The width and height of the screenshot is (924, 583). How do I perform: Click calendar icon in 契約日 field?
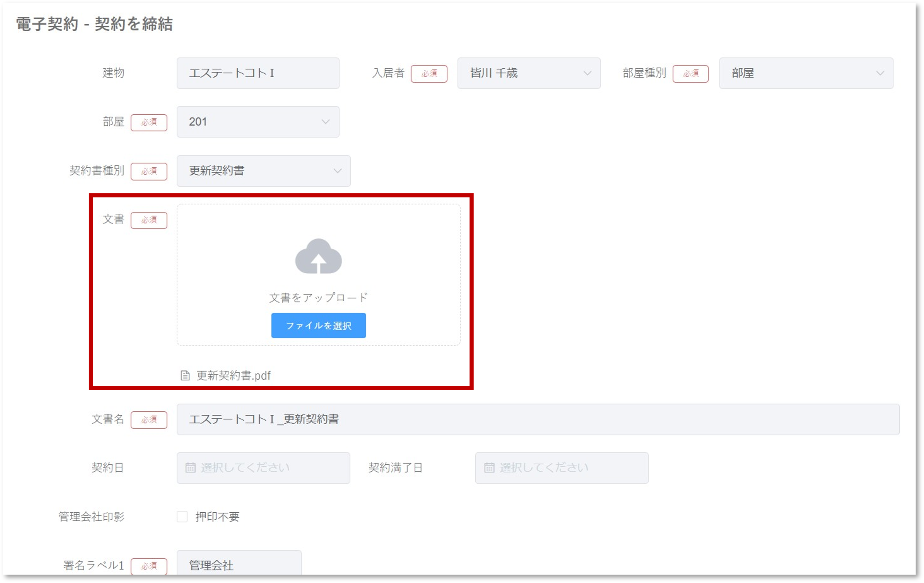pyautogui.click(x=190, y=467)
